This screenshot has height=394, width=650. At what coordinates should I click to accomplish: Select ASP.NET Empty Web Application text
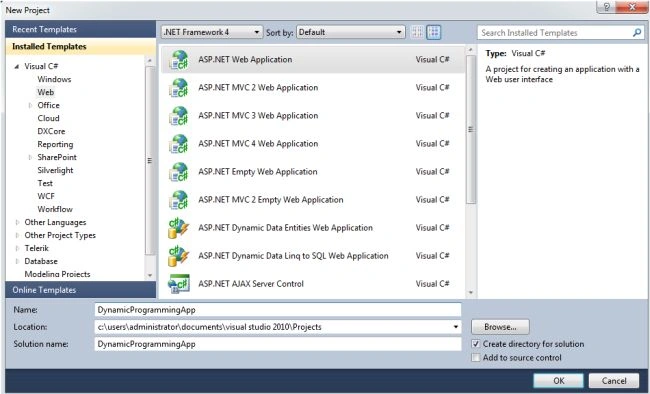pos(257,172)
